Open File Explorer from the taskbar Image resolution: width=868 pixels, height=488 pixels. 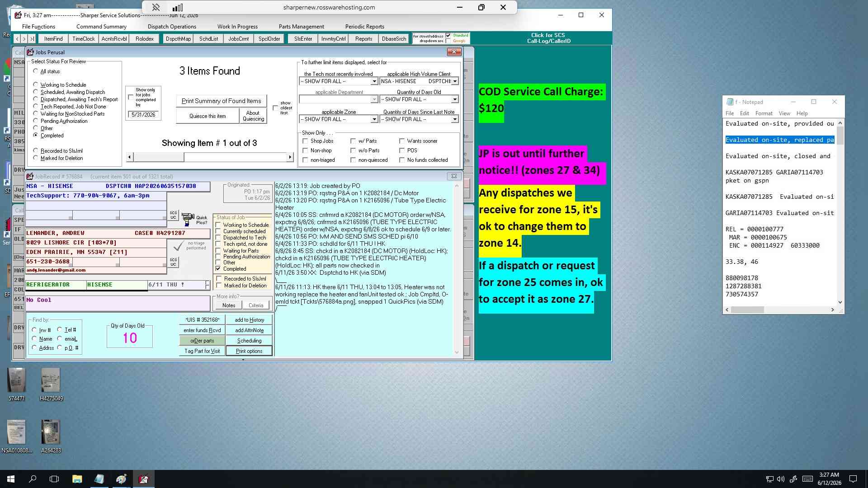(x=77, y=479)
